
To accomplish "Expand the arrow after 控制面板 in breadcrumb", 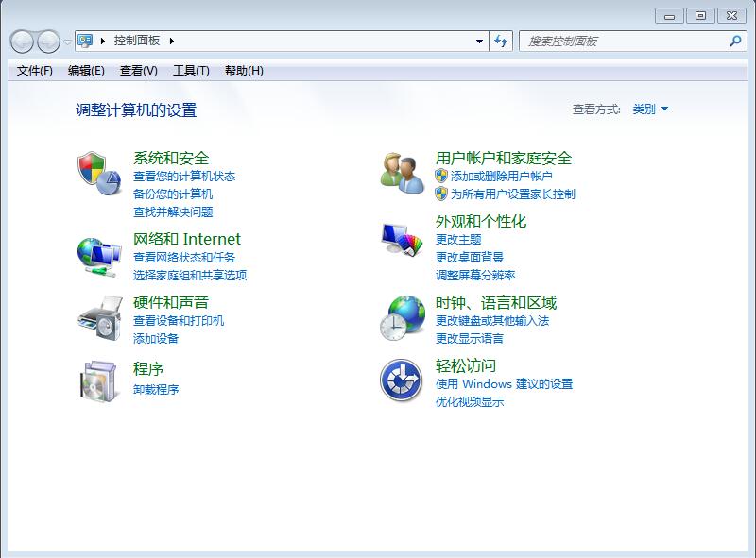I will click(172, 42).
